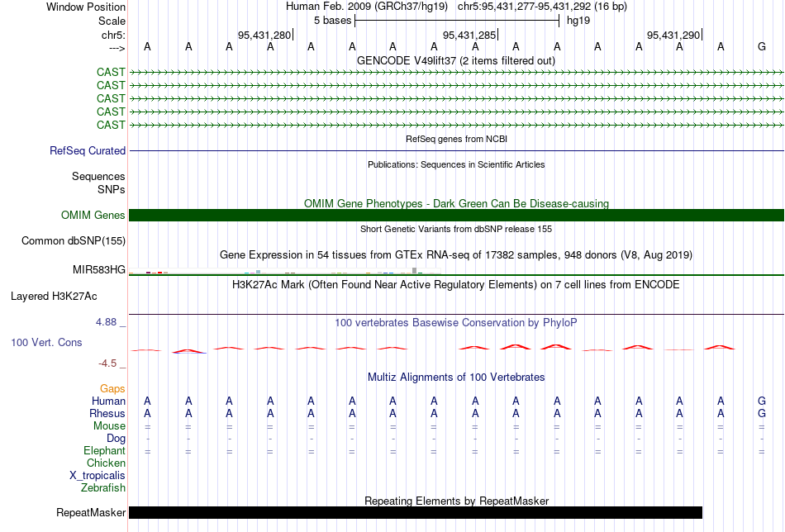Click the 4.88 PhyloP upper scale value

(x=106, y=322)
